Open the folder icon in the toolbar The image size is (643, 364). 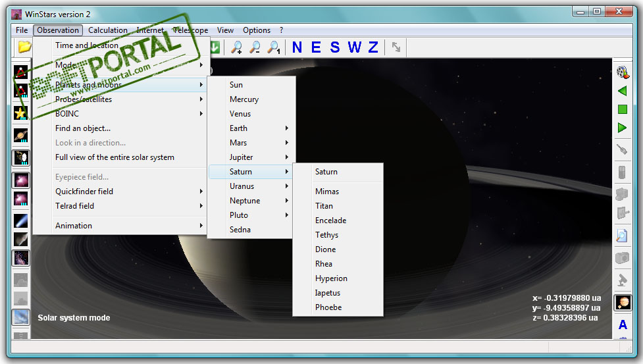tap(24, 47)
